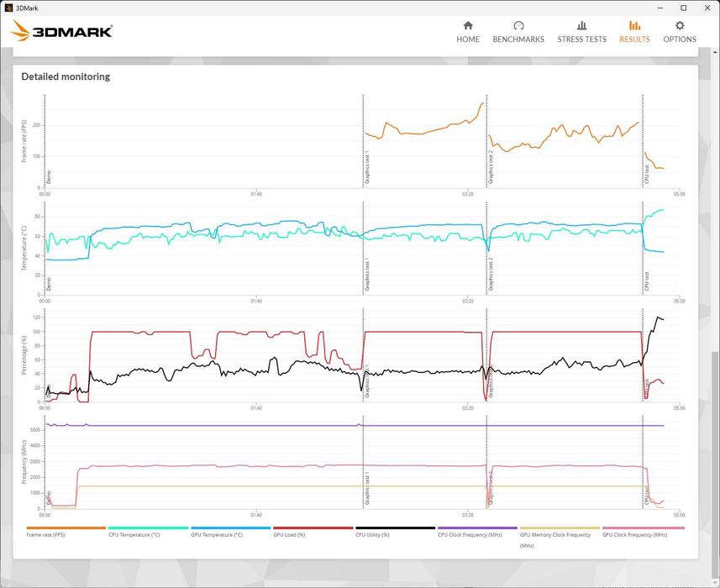The height and width of the screenshot is (588, 720).
Task: Toggle the GPU Memory Clock Frequency legend swatch
Action: click(560, 528)
